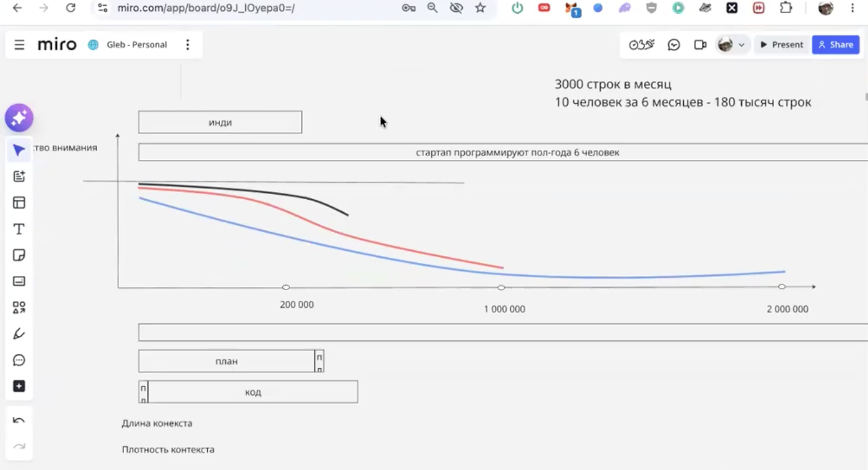Select the "2 000 000" axis label
Image resolution: width=868 pixels, height=470 pixels.
click(x=787, y=309)
